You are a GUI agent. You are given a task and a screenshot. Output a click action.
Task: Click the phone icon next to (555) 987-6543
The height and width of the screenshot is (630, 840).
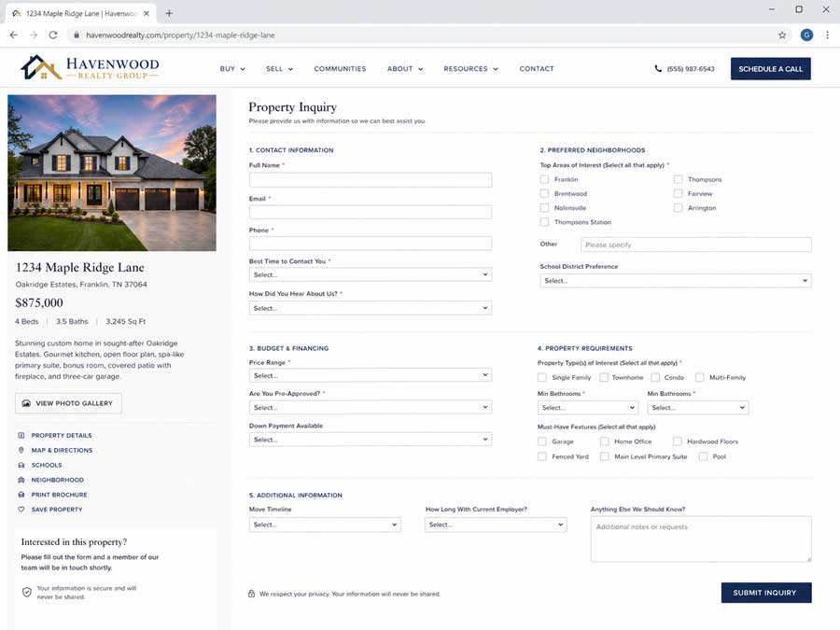[656, 68]
